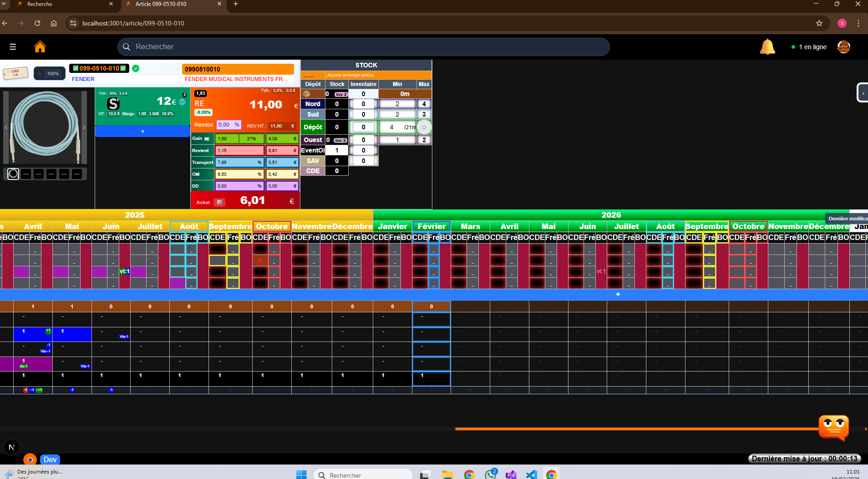Screen dimensions: 868x479
Task: Tick the checkbox before code 099-0510-010
Action: coord(75,68)
